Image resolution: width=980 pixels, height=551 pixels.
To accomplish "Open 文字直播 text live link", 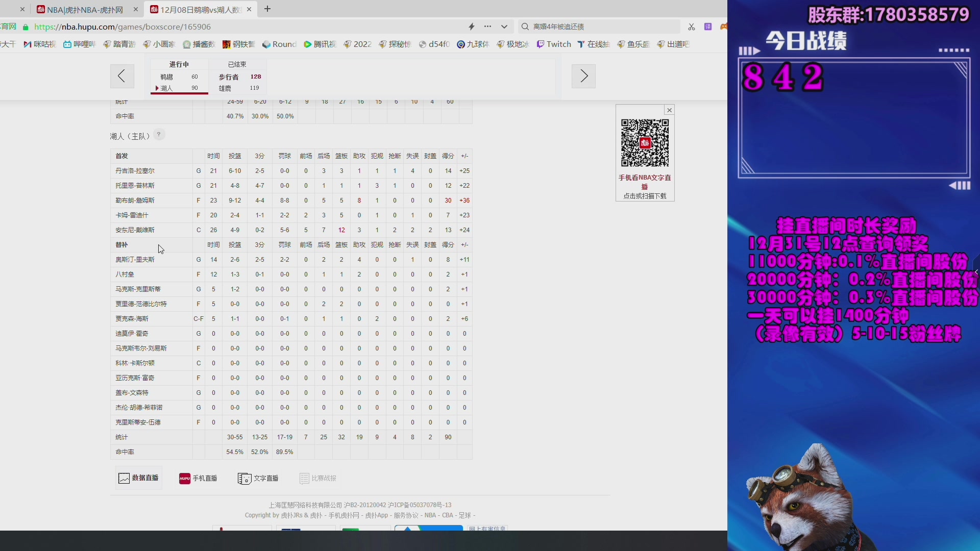I will click(258, 478).
